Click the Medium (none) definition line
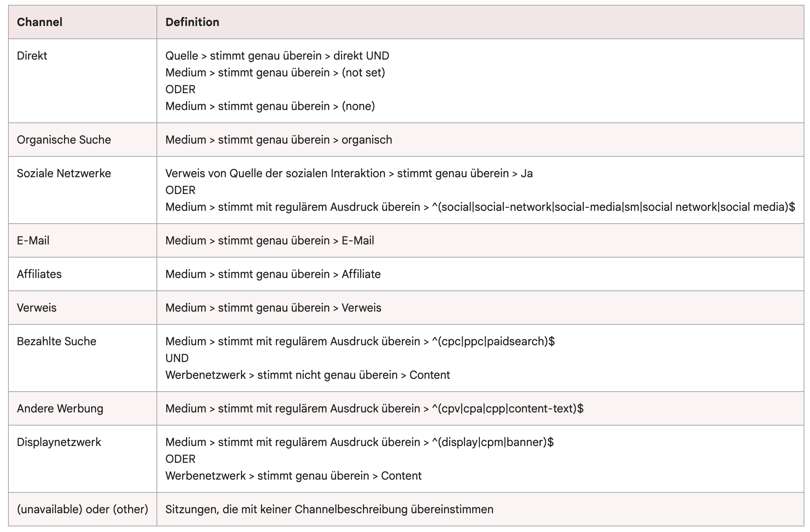810x532 pixels. (270, 106)
